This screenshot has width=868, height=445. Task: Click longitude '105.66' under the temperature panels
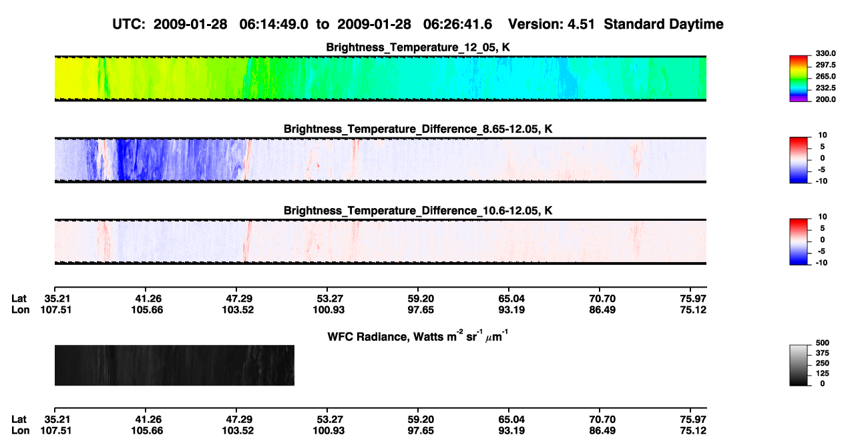[x=147, y=310]
